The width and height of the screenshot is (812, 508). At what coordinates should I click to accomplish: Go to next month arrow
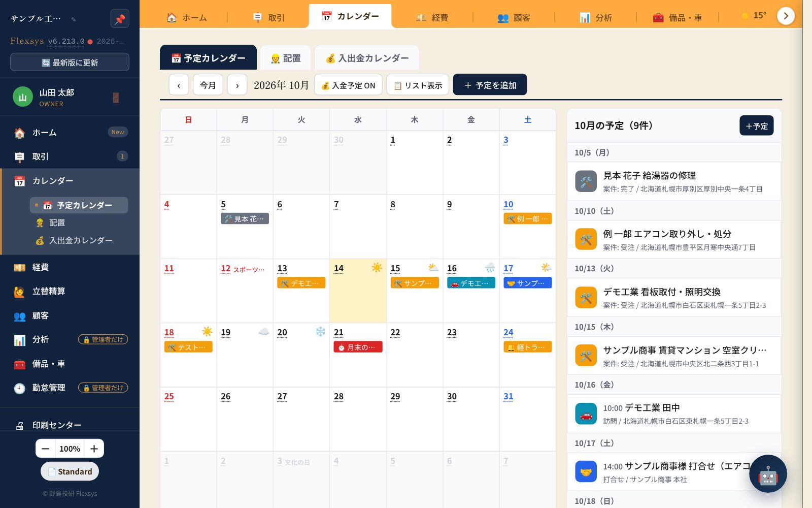(237, 85)
